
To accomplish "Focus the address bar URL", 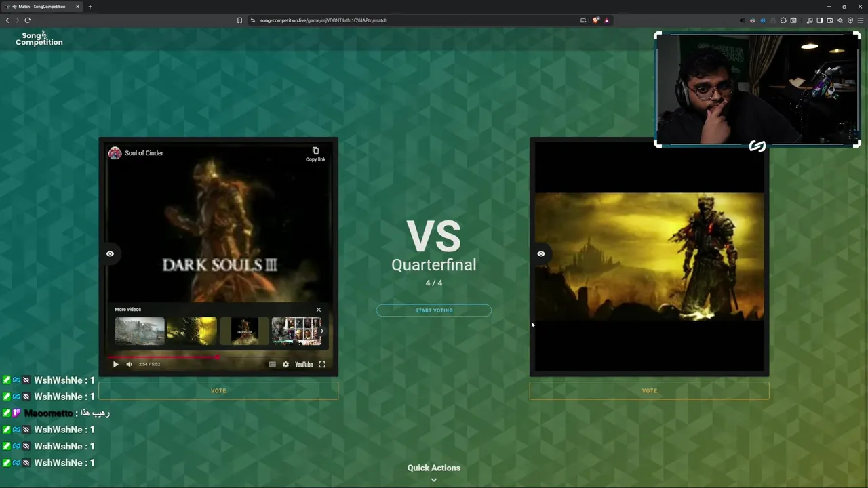I will [x=323, y=20].
